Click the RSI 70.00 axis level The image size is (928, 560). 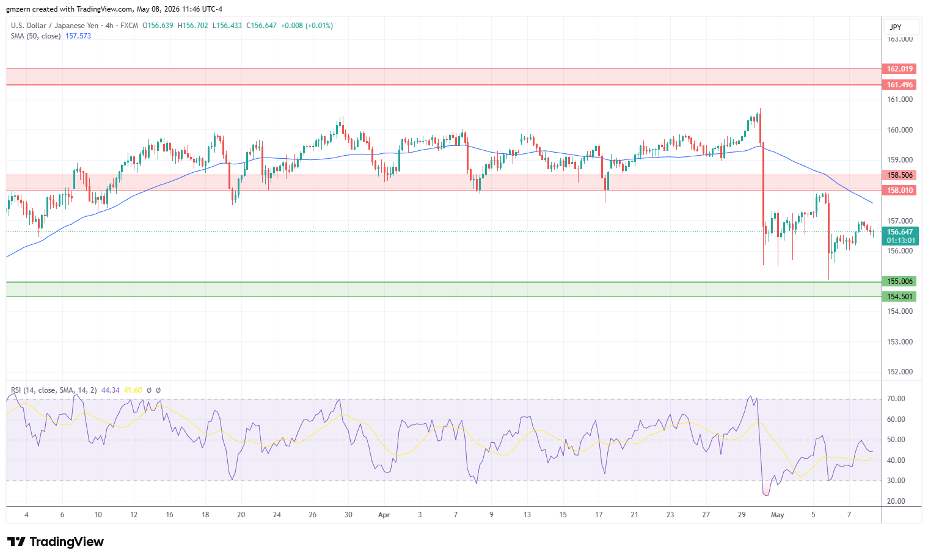(896, 399)
